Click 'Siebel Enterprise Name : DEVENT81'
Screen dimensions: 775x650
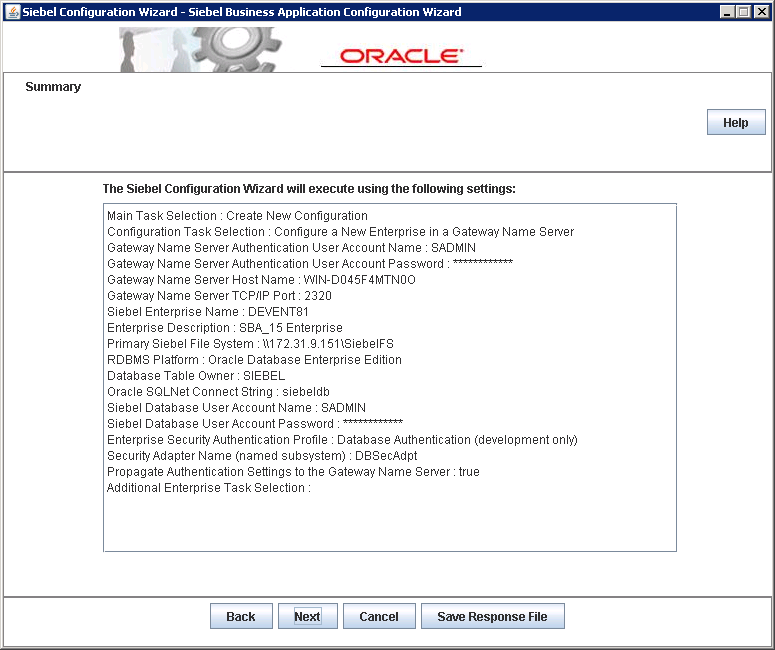208,312
